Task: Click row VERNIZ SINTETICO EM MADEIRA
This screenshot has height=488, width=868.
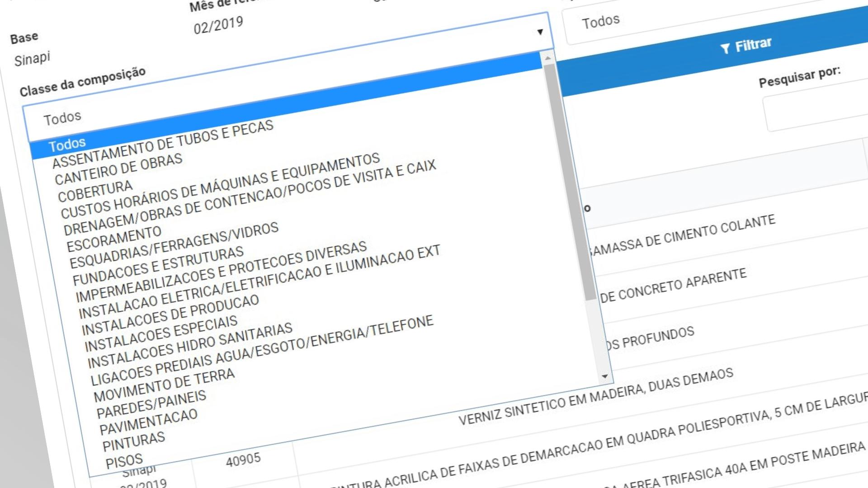Action: point(596,396)
